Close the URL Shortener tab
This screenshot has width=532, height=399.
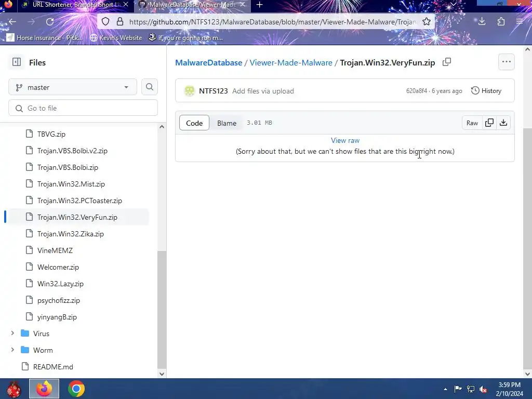[126, 5]
